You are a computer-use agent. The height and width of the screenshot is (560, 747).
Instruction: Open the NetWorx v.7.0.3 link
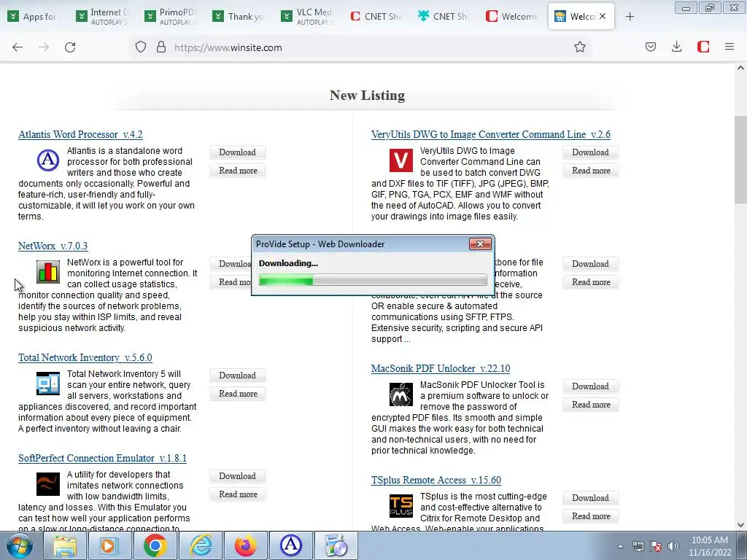[x=53, y=246]
